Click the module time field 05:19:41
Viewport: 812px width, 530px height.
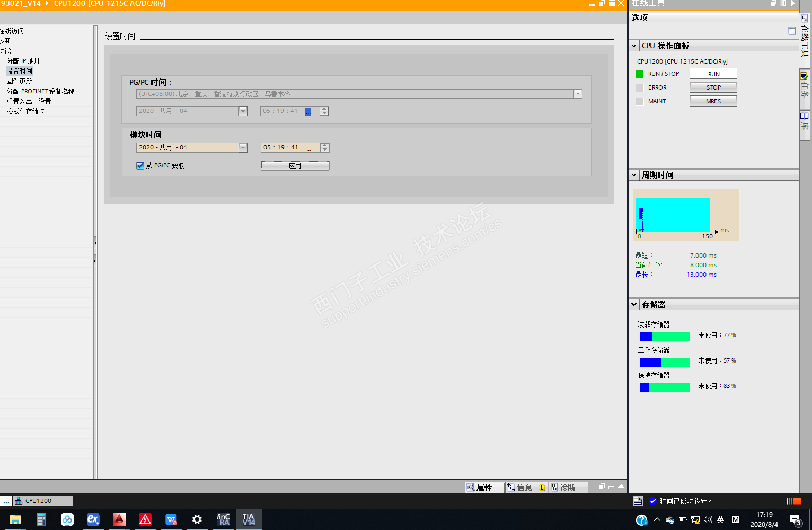click(x=291, y=148)
